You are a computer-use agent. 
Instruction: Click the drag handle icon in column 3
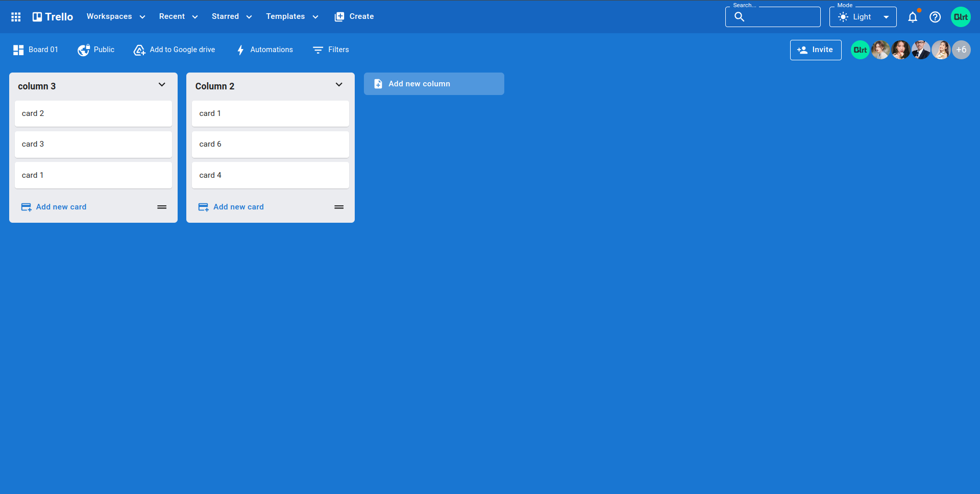tap(162, 207)
